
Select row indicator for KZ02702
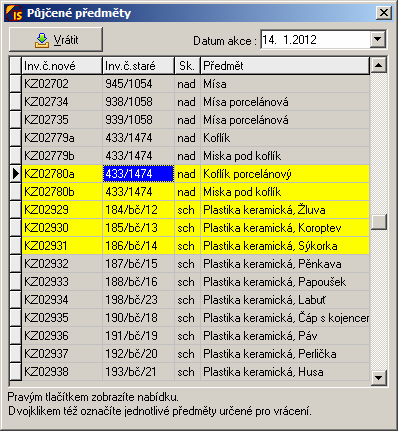15,84
